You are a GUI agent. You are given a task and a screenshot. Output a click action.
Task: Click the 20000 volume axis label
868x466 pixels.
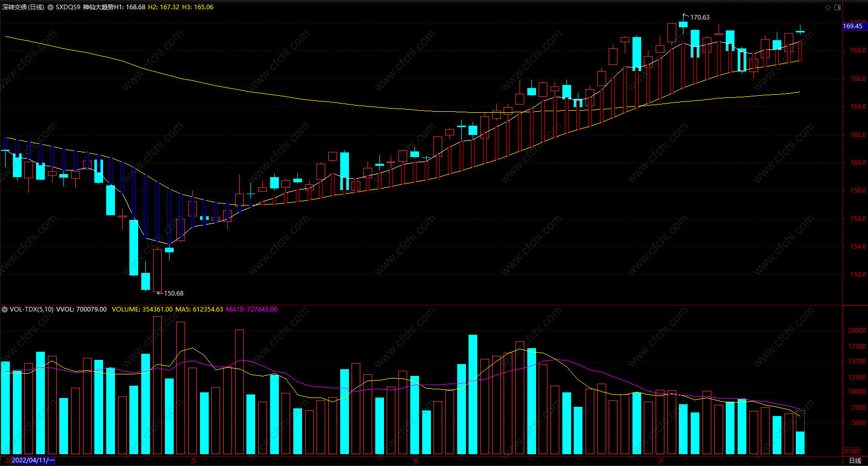857,331
